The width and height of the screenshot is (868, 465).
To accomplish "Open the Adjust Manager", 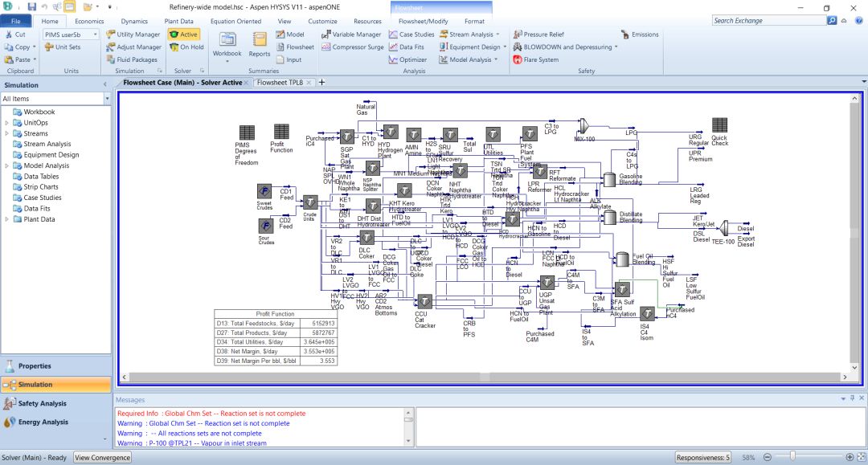I will [133, 47].
